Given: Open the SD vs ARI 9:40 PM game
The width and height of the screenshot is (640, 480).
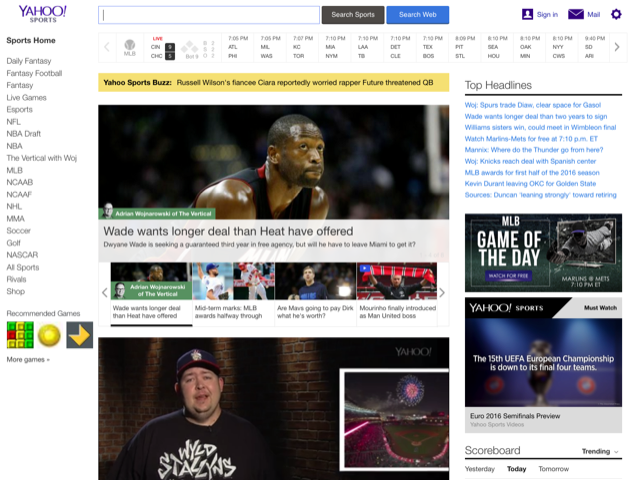Looking at the screenshot, I should pyautogui.click(x=594, y=47).
